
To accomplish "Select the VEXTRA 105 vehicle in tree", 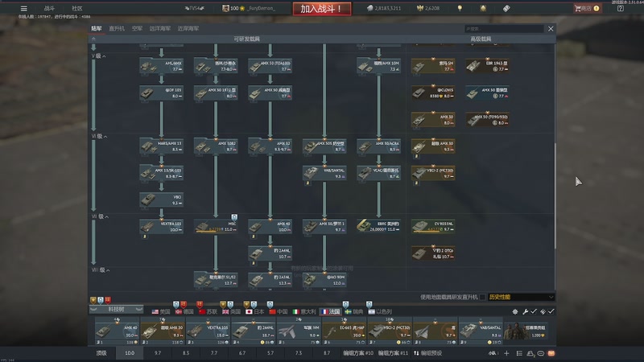I will [162, 227].
